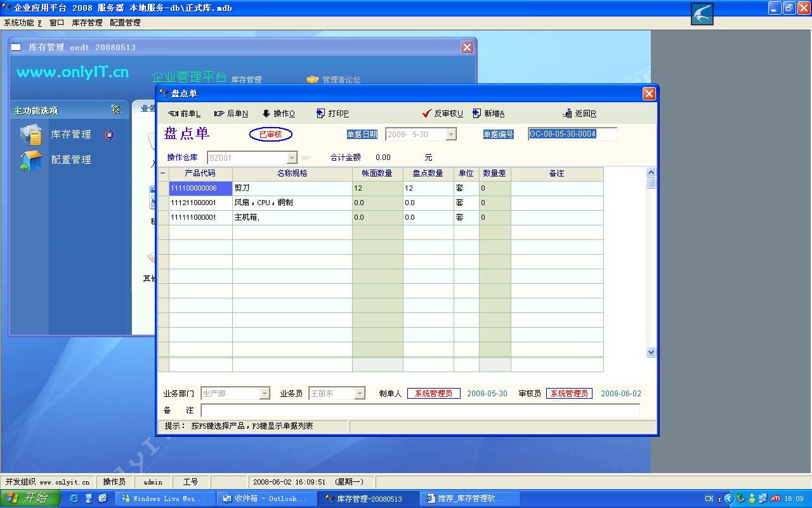Expand the 操作仓库 warehouse dropdown
Viewport: 812px width, 508px height.
(x=292, y=157)
